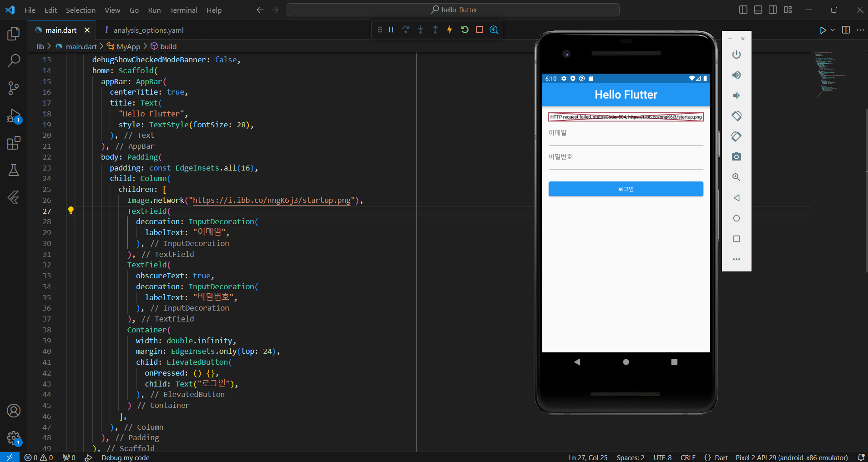This screenshot has height=462, width=868.
Task: Click the emulator zoom magnifier button
Action: (x=737, y=177)
